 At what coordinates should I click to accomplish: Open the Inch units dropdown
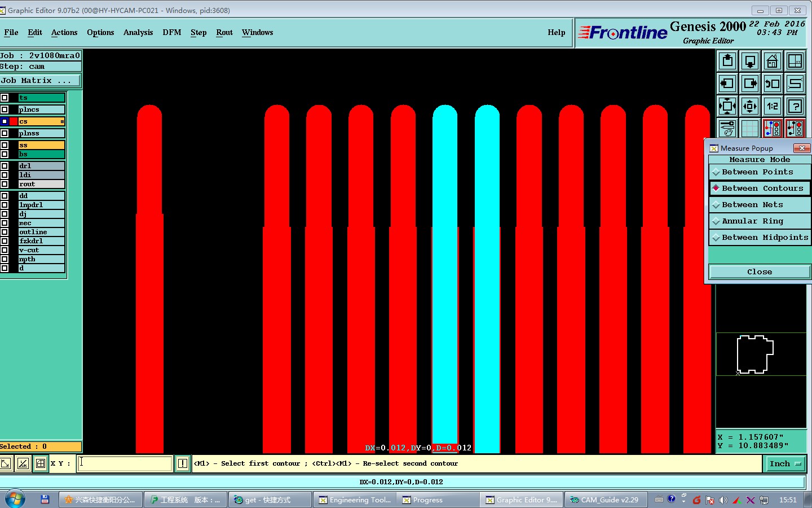(x=785, y=464)
